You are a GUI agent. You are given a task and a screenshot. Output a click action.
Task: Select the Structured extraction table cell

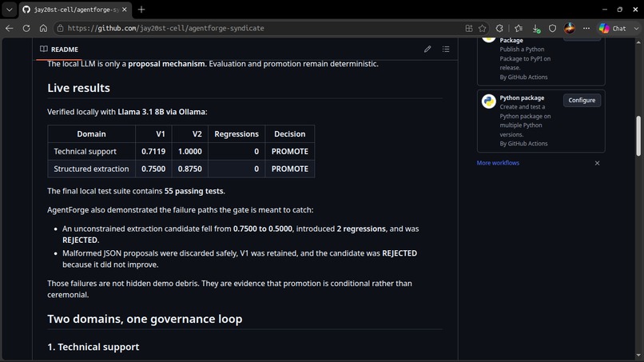pyautogui.click(x=92, y=169)
